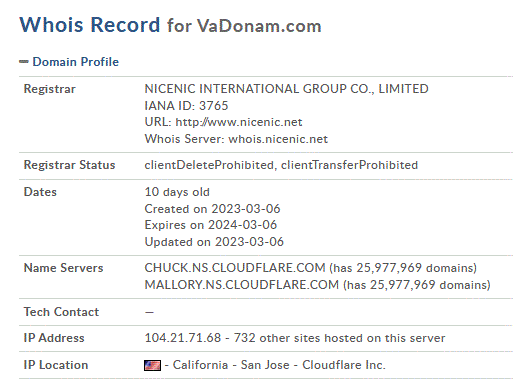Click the whois.nicenic.net server text
Viewport: 514px width, 381px height.
click(x=278, y=139)
